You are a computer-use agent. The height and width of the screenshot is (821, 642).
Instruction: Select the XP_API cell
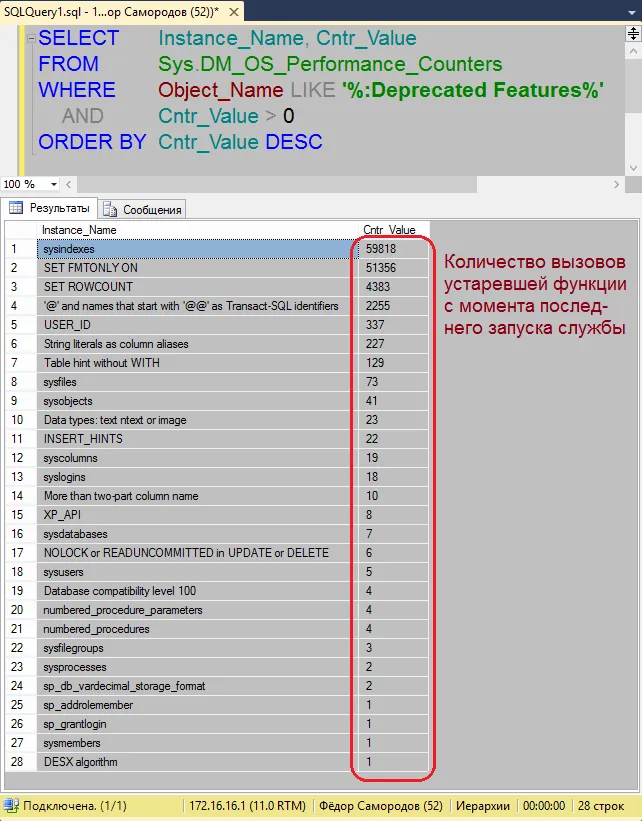click(195, 515)
